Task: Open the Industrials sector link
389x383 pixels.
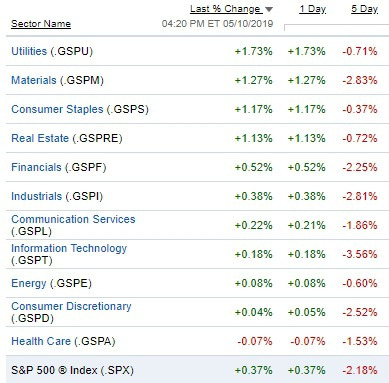Action: point(37,196)
